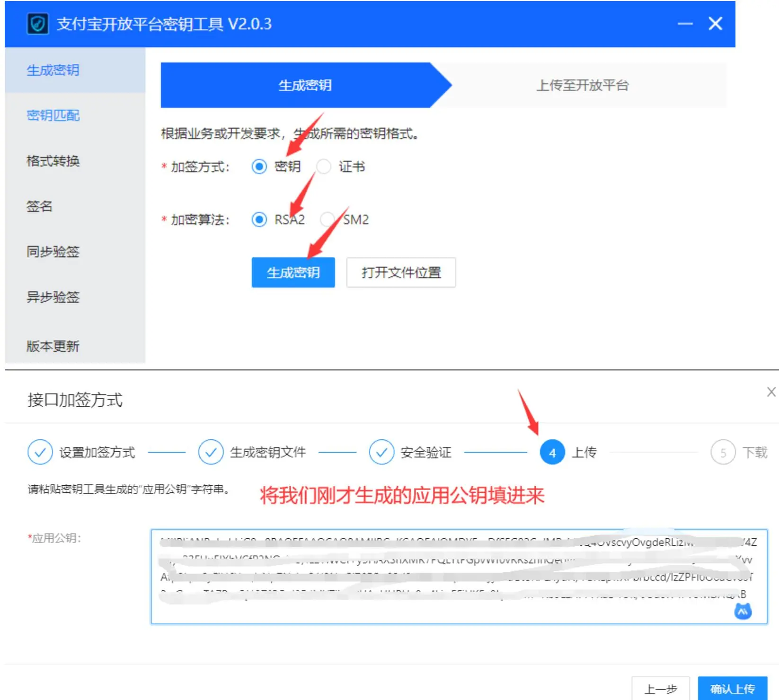Switch to the 上传至开放平台 step tab

coord(582,85)
